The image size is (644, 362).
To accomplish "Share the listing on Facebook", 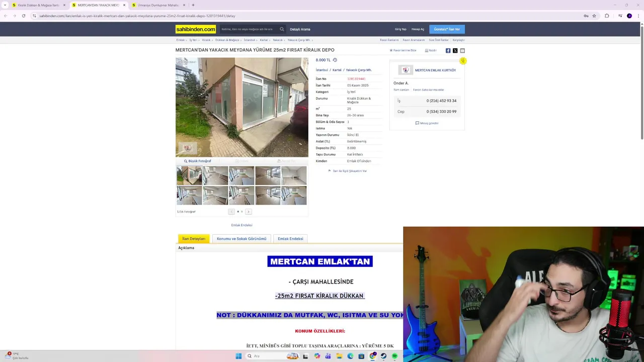I will tap(448, 50).
